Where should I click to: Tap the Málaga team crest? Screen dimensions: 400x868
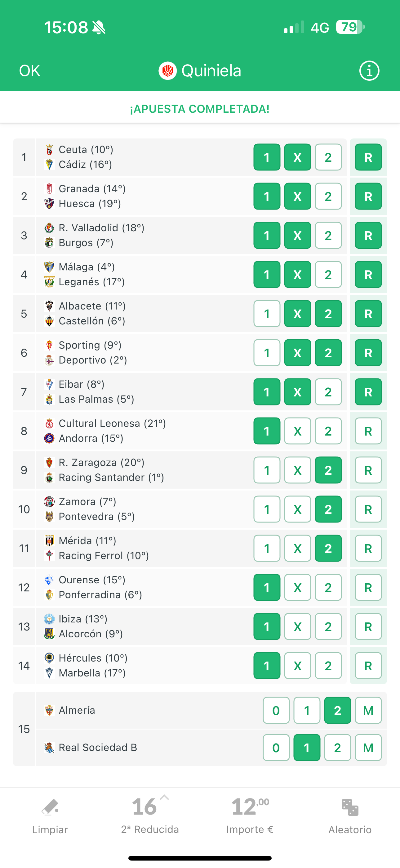tap(50, 267)
